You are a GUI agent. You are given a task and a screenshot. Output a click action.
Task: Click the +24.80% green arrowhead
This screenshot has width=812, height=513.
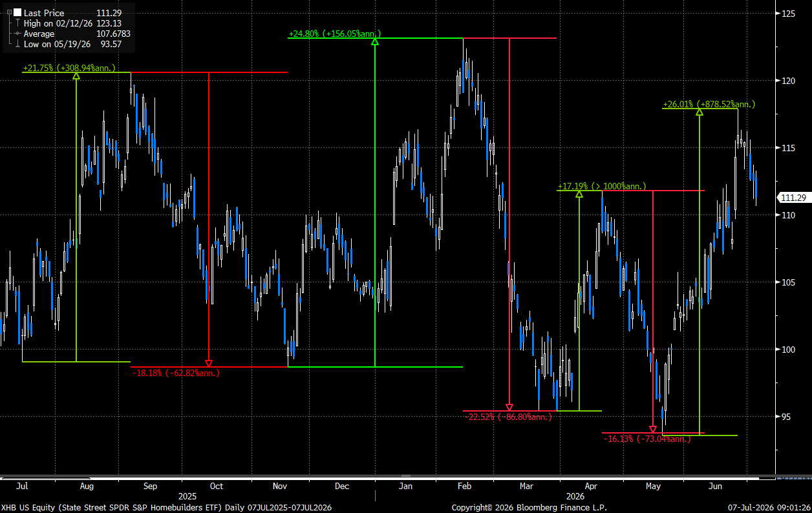click(x=374, y=42)
